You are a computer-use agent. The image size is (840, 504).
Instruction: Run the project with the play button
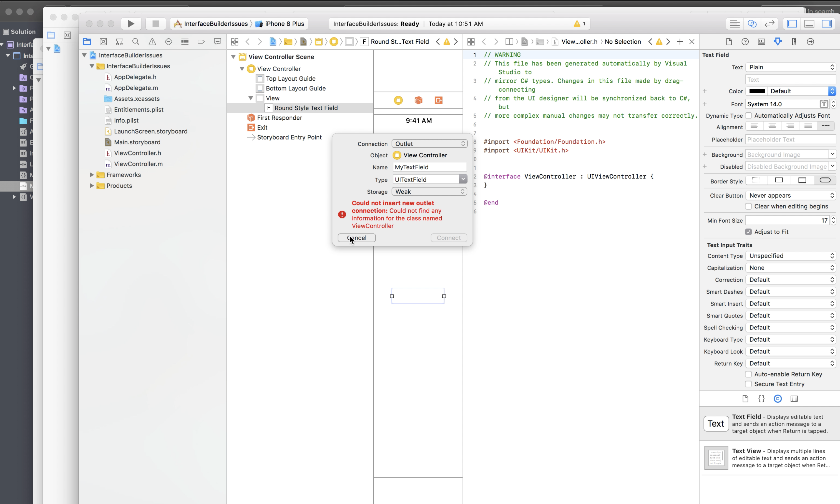pos(131,23)
